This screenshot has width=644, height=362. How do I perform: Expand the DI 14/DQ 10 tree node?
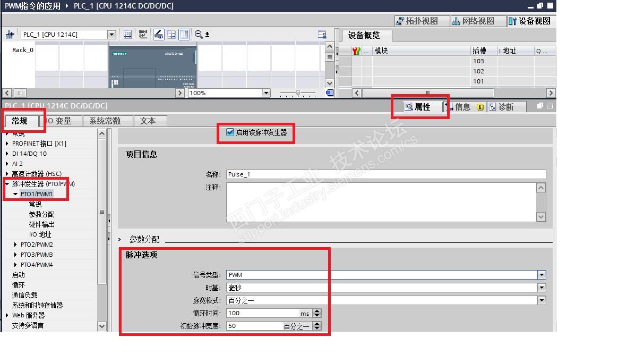(7, 154)
